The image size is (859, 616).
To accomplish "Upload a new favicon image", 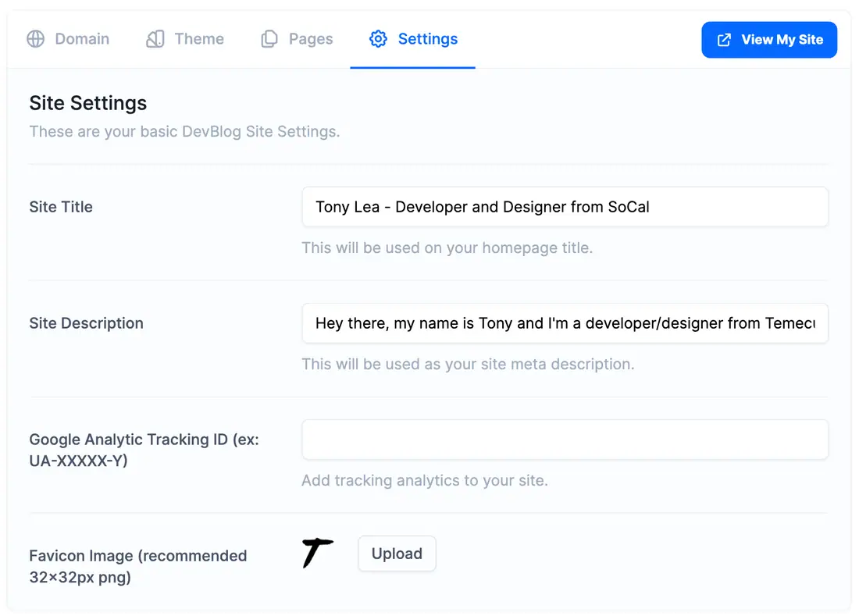I will coord(397,554).
